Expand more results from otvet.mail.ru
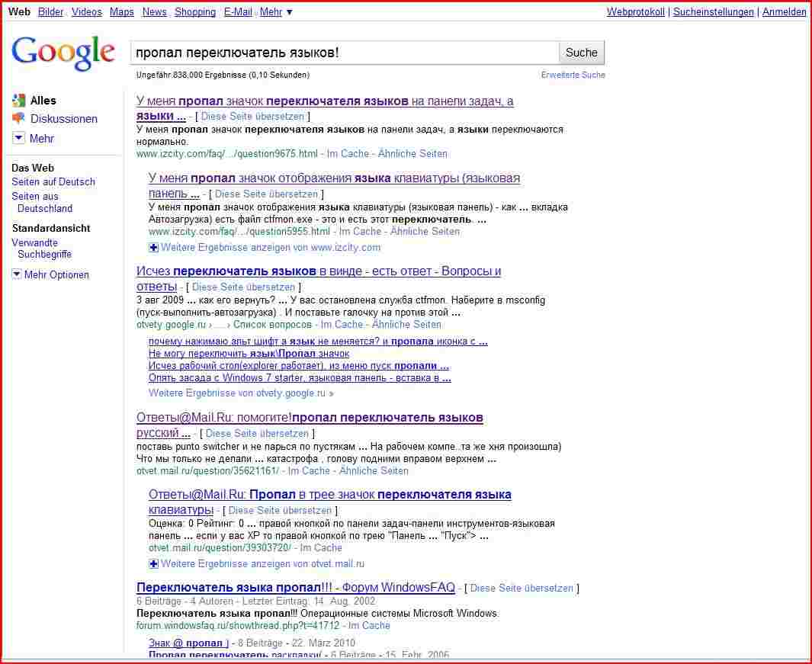 click(x=256, y=563)
